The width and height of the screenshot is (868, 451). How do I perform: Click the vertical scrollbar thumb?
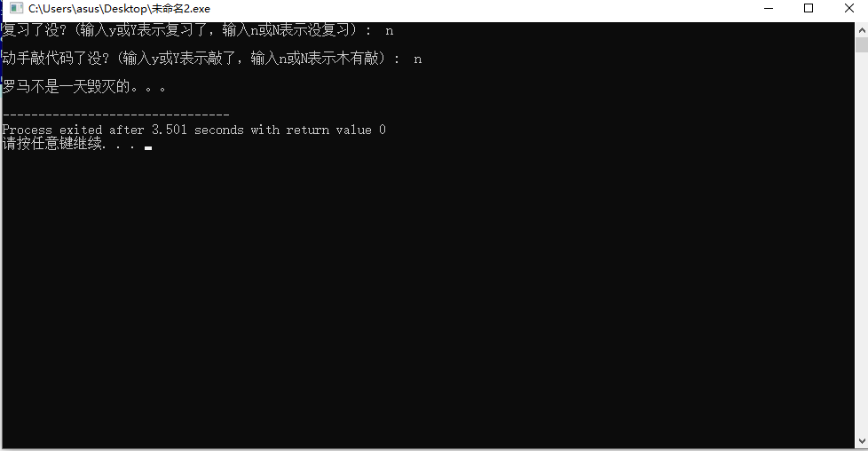pyautogui.click(x=862, y=45)
